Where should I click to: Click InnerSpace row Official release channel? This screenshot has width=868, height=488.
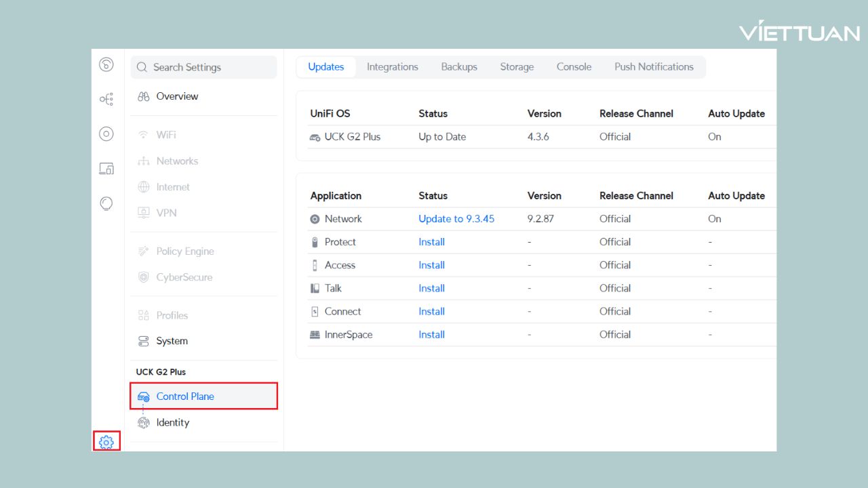click(x=615, y=334)
